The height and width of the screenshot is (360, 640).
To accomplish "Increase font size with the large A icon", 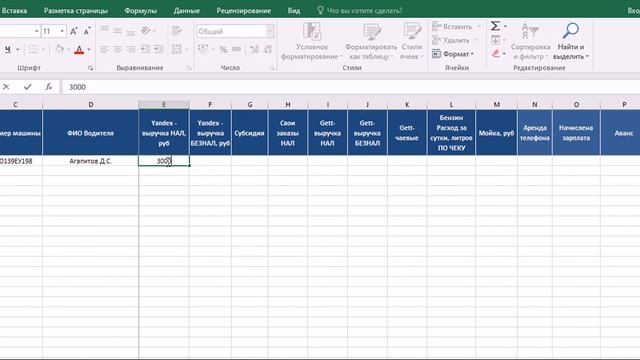I will point(74,31).
